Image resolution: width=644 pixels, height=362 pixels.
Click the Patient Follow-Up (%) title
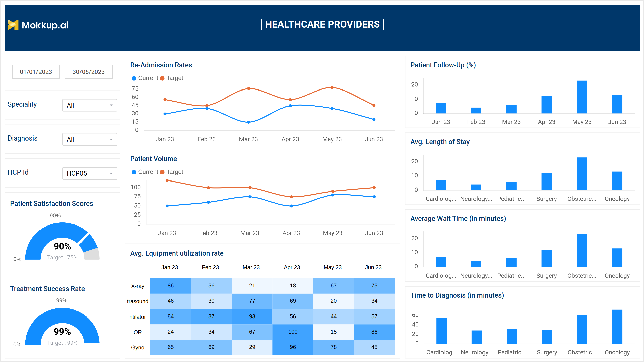[443, 65]
